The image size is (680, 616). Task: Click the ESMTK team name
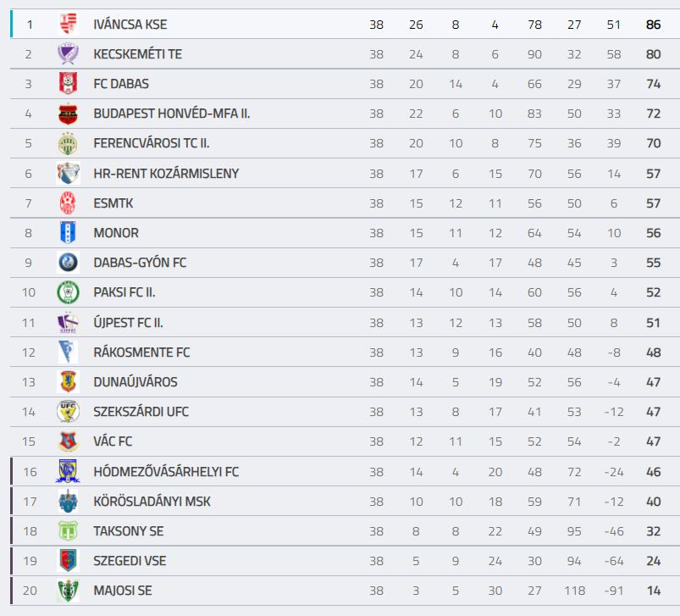tap(113, 203)
